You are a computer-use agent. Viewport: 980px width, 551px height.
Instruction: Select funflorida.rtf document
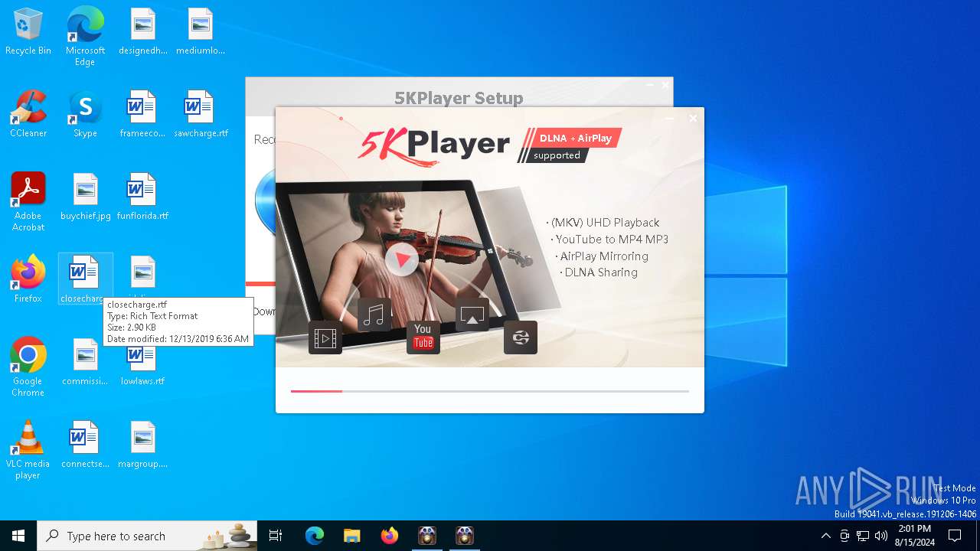[x=142, y=197]
